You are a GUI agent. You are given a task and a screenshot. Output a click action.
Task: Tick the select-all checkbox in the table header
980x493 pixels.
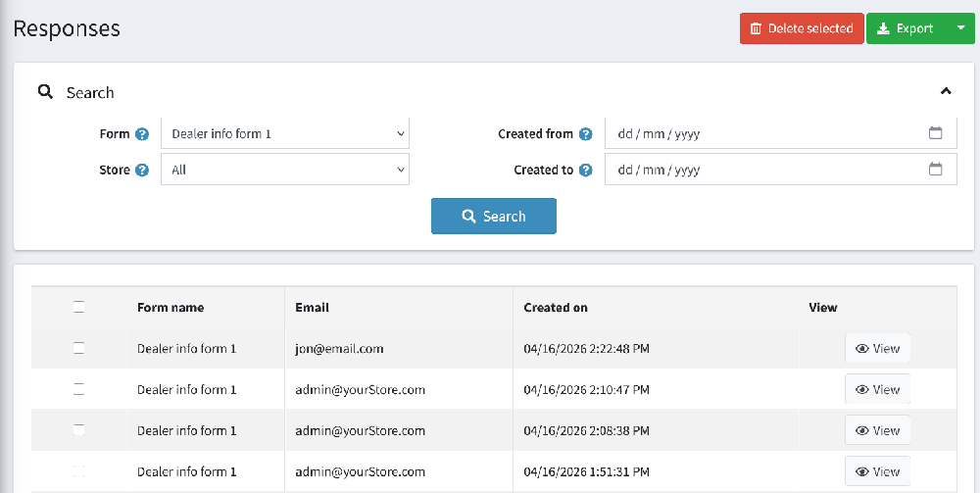point(78,307)
